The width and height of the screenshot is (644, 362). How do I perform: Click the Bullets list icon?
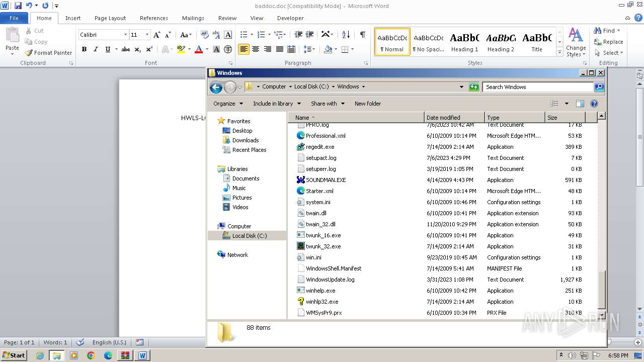(244, 35)
